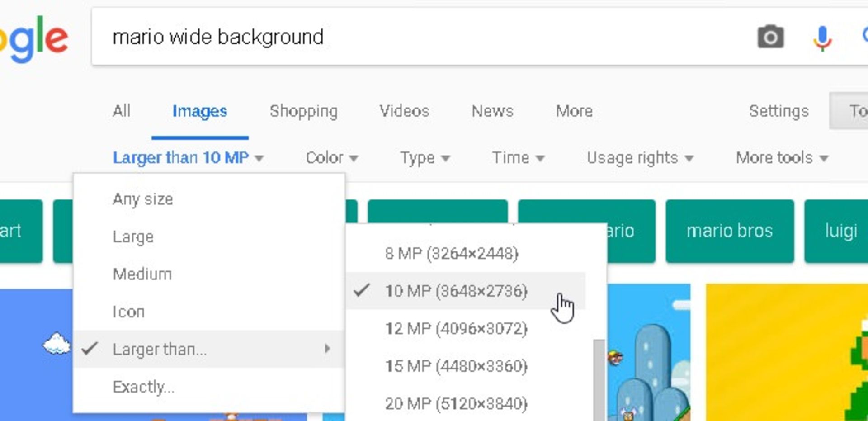Open the Color filter dropdown
Image resolution: width=868 pixels, height=421 pixels.
click(332, 158)
